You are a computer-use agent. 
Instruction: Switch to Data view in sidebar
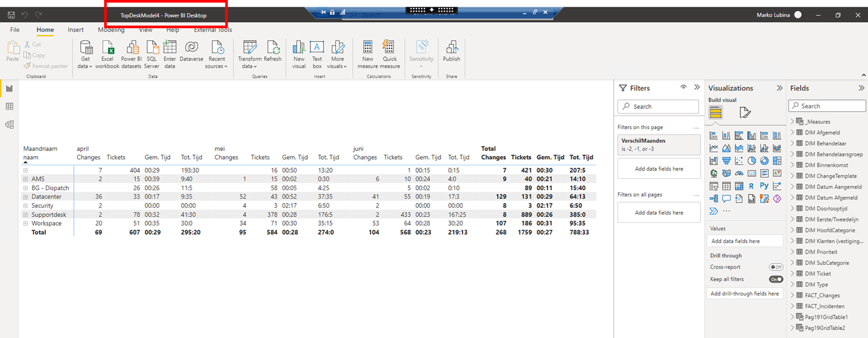click(x=9, y=107)
